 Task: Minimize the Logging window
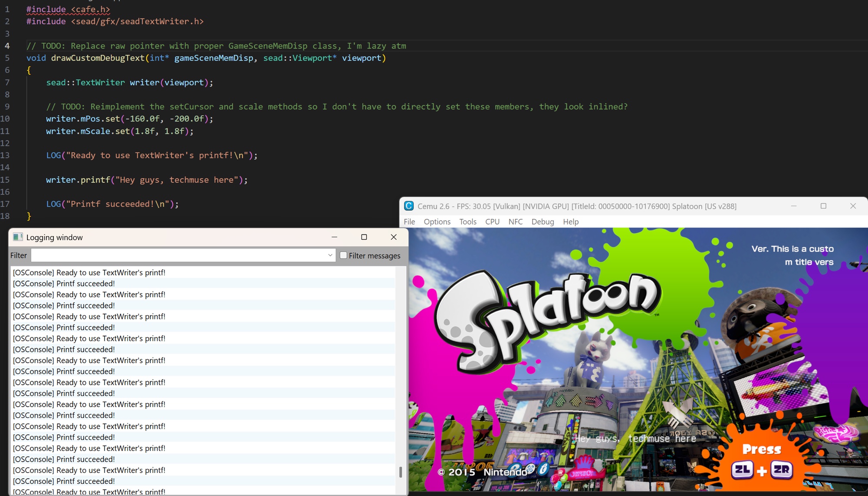pos(334,237)
